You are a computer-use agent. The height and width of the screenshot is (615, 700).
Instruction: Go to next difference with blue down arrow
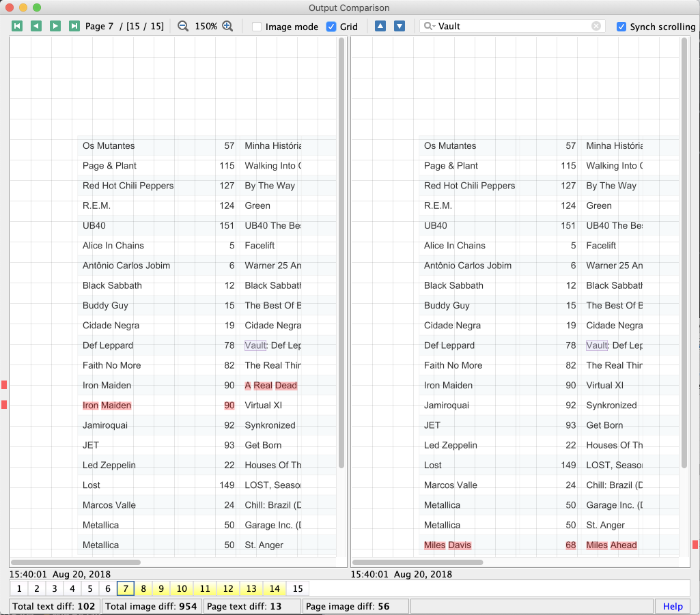(400, 26)
